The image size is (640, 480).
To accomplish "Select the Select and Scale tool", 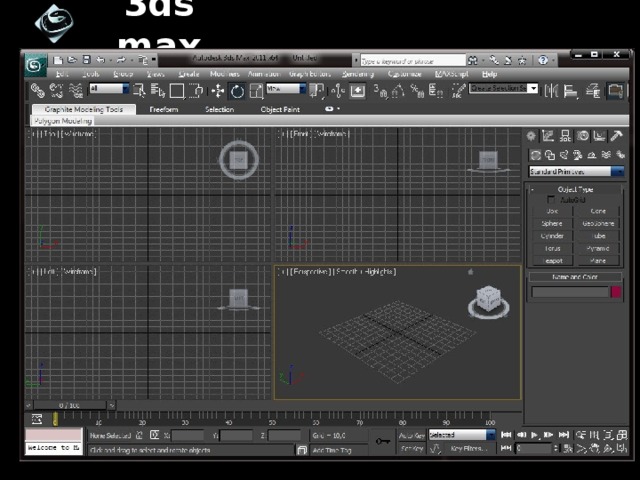I will [256, 91].
